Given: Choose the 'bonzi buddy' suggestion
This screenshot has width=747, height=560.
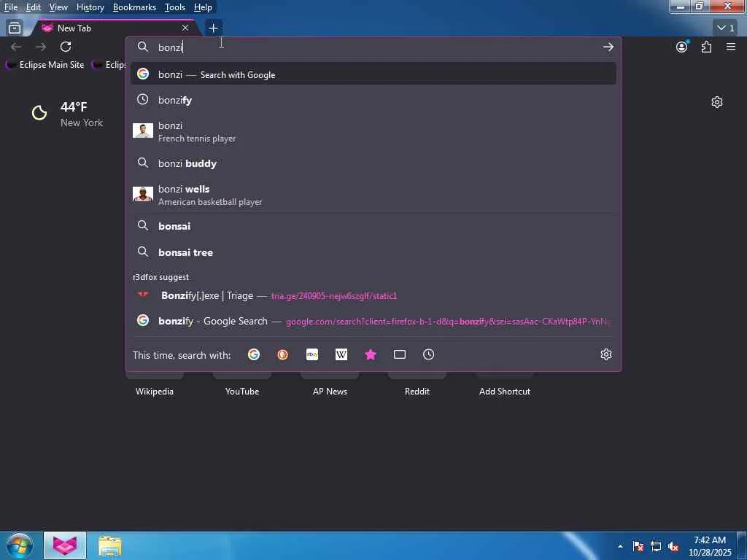Looking at the screenshot, I should [373, 163].
